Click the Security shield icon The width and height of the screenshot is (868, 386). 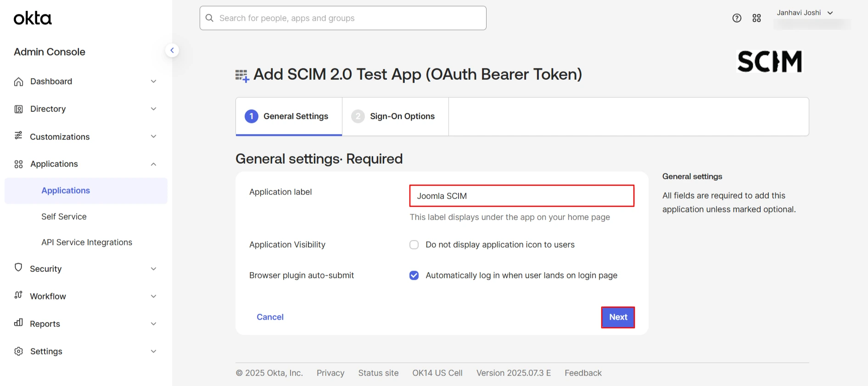18,267
